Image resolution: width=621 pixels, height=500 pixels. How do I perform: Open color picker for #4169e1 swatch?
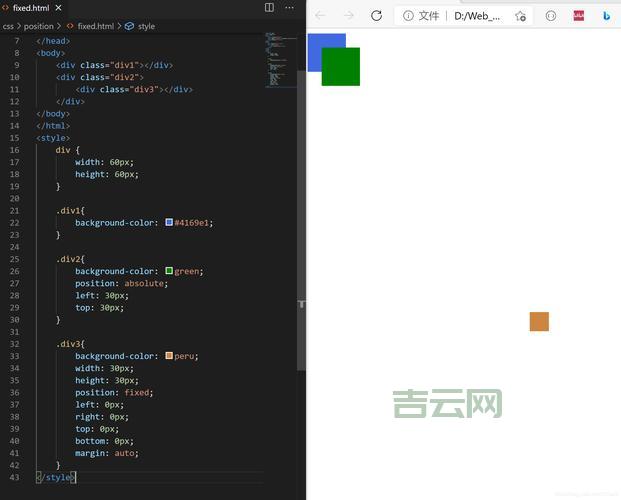169,222
